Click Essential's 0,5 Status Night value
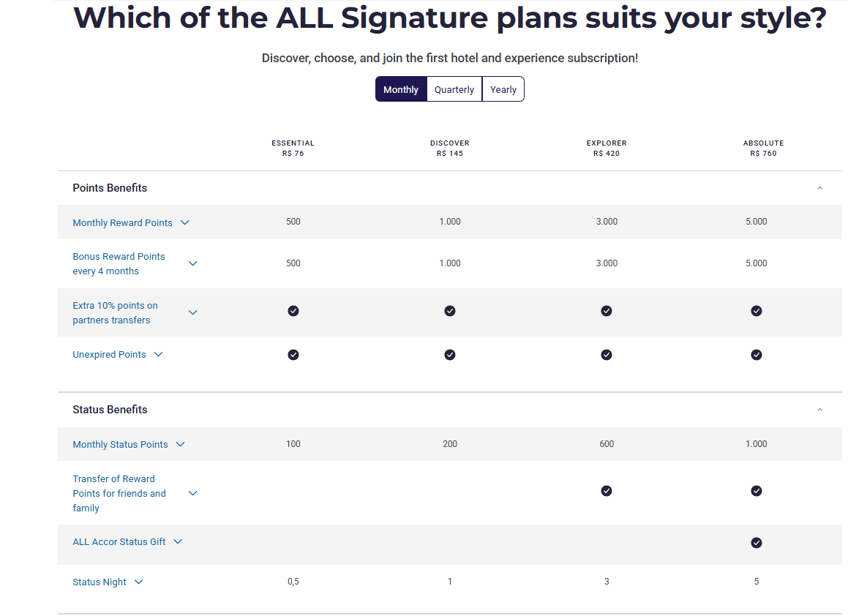The image size is (867, 616). 293,582
